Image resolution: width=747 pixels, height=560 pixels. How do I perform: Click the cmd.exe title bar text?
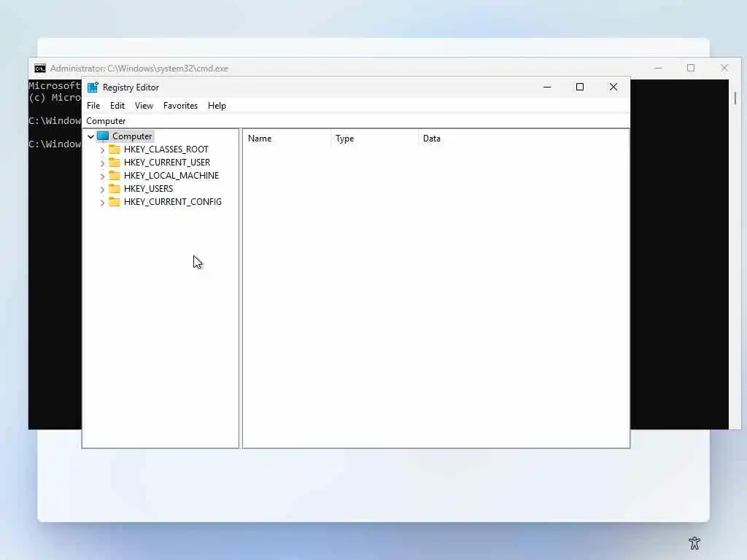[x=139, y=69]
